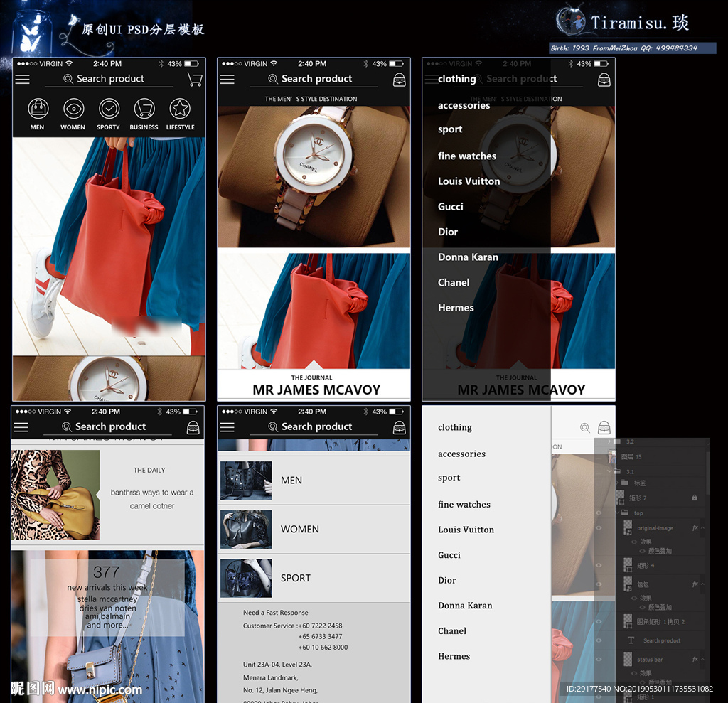This screenshot has height=703, width=728.
Task: Open SPORT row in the category list
Action: 314,578
